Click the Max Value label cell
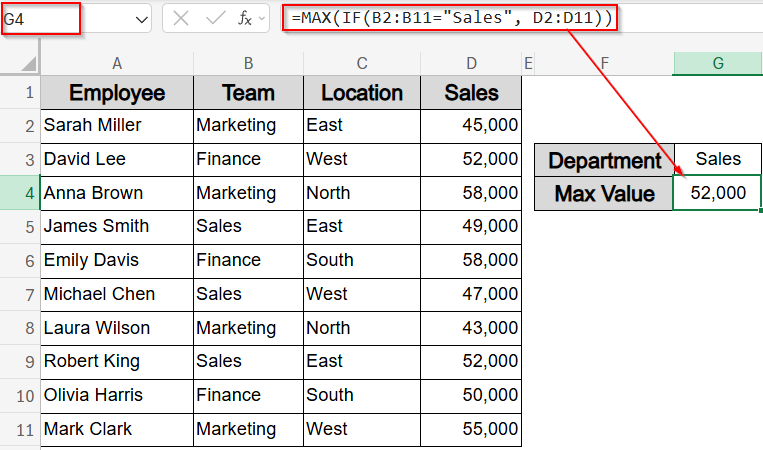The width and height of the screenshot is (763, 450). [x=604, y=193]
